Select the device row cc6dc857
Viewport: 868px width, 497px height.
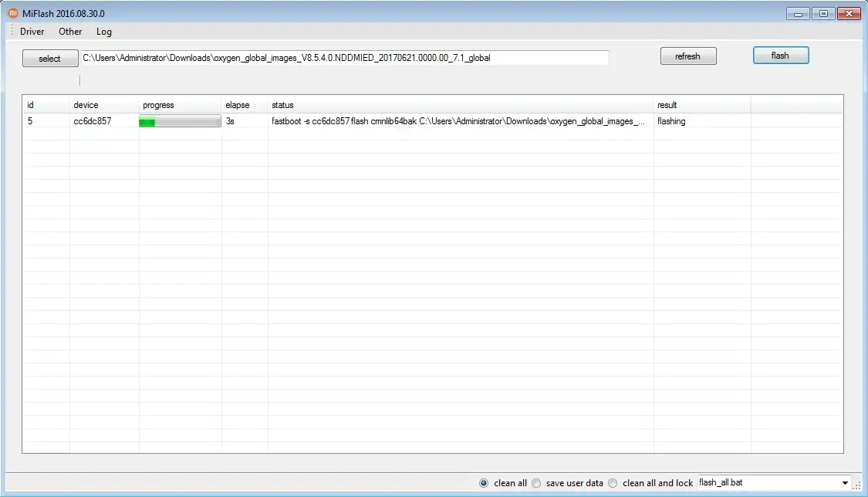(x=92, y=121)
